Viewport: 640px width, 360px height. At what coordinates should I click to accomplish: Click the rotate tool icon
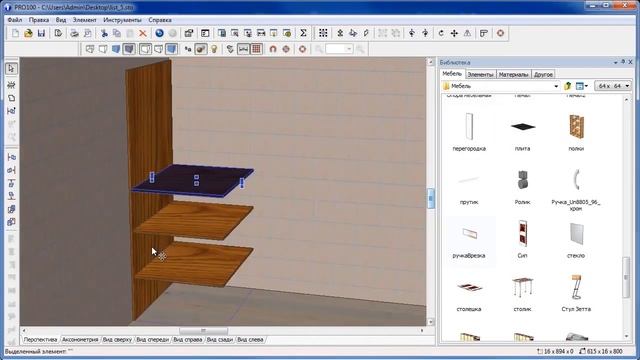tap(441, 33)
